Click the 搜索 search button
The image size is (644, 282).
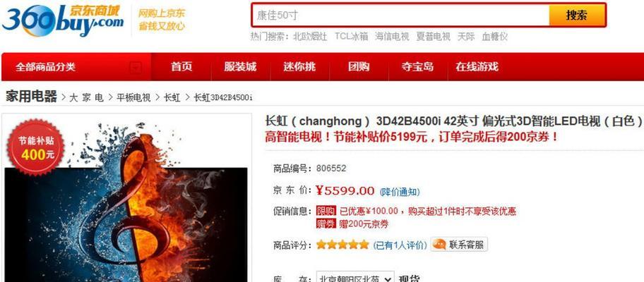577,16
